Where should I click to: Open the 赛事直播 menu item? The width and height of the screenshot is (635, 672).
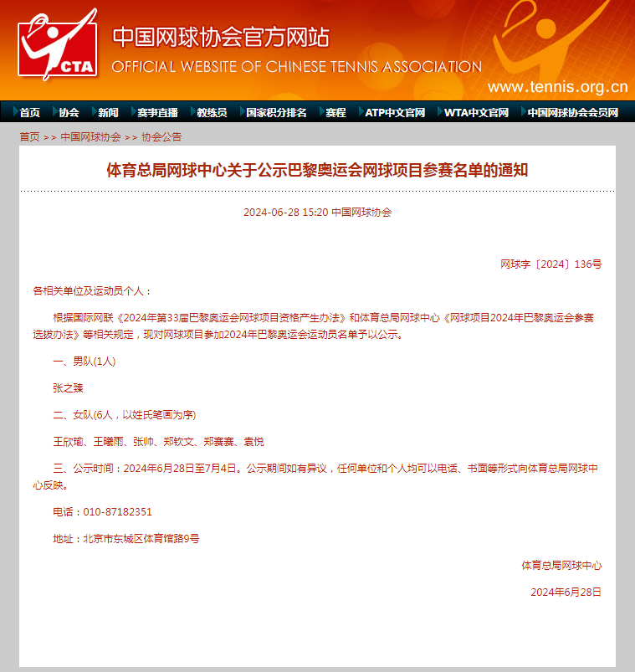click(x=157, y=112)
